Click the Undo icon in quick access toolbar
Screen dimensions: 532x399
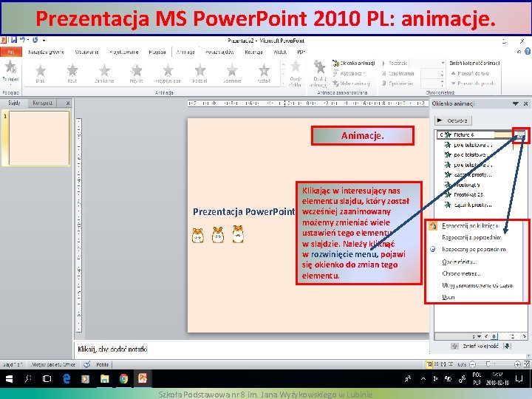pos(22,40)
